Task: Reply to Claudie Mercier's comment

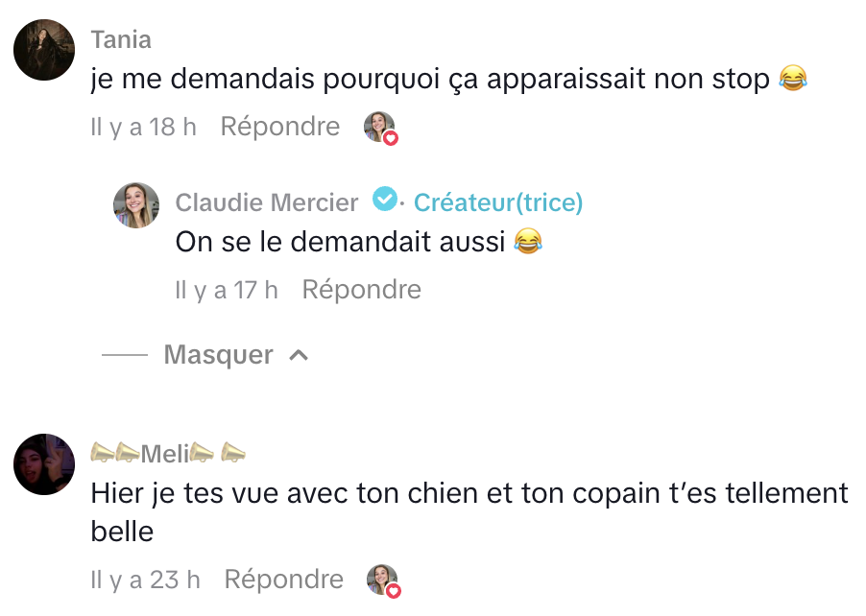Action: [x=362, y=289]
